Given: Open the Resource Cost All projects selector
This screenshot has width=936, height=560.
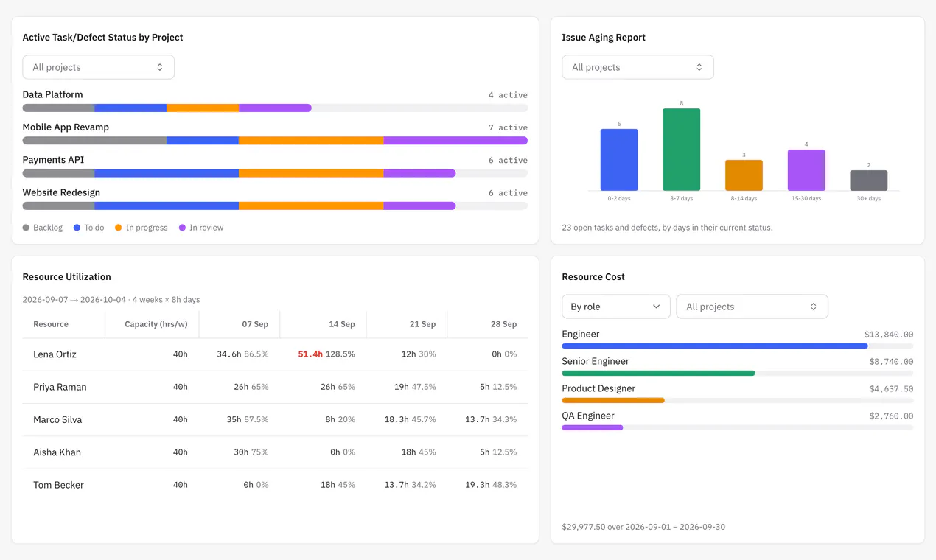Looking at the screenshot, I should (752, 307).
